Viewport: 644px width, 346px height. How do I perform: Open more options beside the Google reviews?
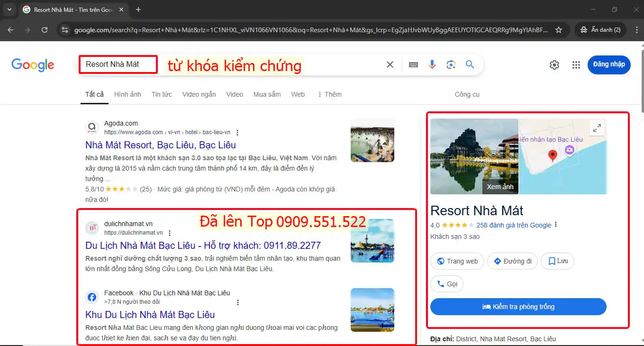(x=556, y=225)
